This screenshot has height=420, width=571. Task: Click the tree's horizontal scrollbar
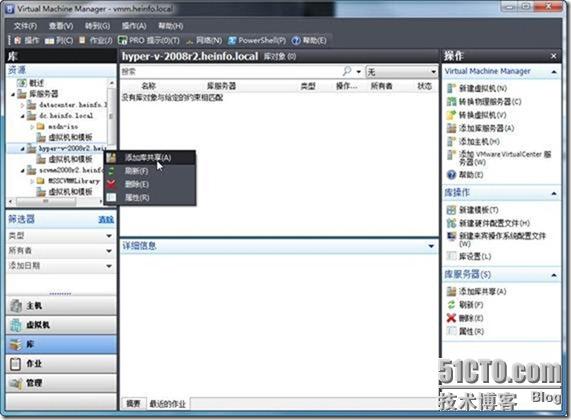[46, 201]
